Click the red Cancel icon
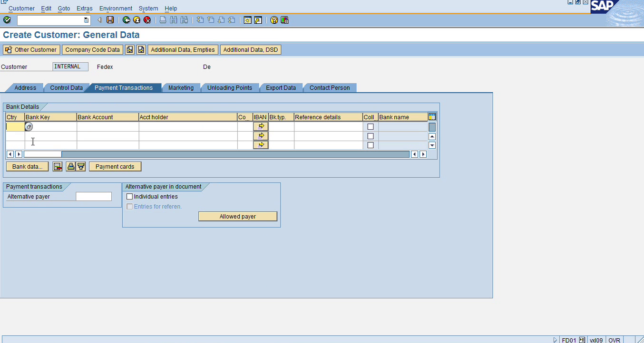The width and height of the screenshot is (644, 343). [147, 20]
